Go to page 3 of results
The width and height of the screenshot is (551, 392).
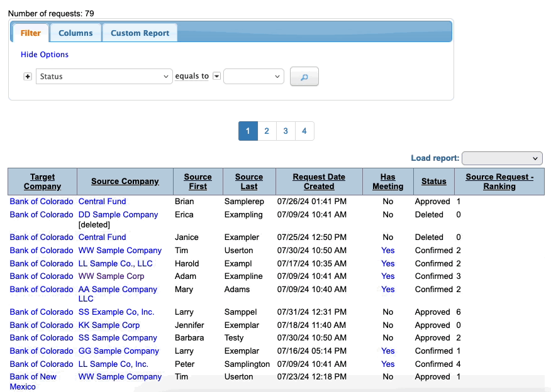(286, 131)
